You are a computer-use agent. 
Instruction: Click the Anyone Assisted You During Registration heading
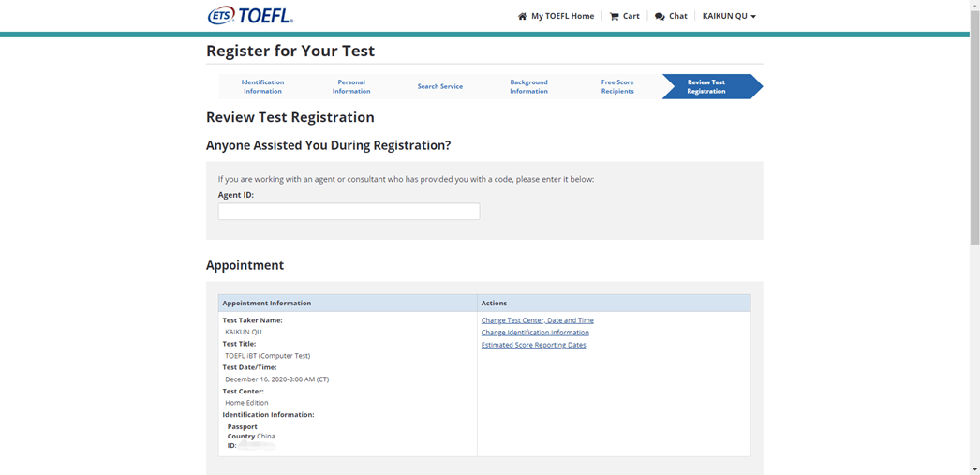pyautogui.click(x=328, y=145)
